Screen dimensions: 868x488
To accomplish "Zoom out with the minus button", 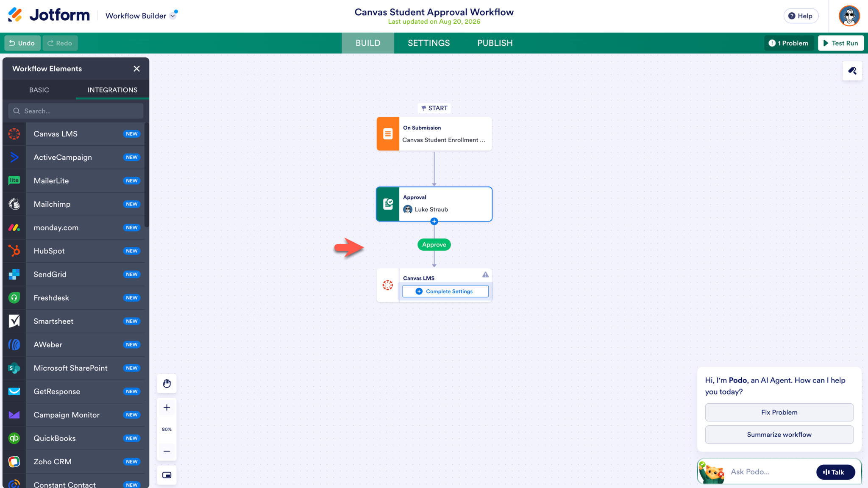I will tap(167, 451).
